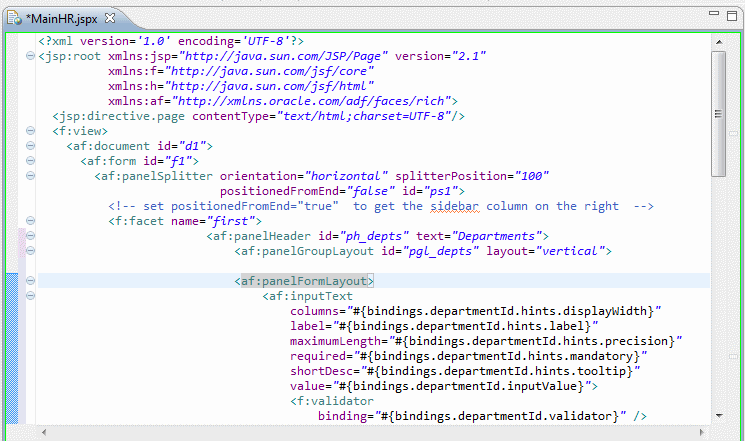Screen dimensions: 745x441
Task: Click the vertical scrollbar up arrow
Action: click(719, 42)
